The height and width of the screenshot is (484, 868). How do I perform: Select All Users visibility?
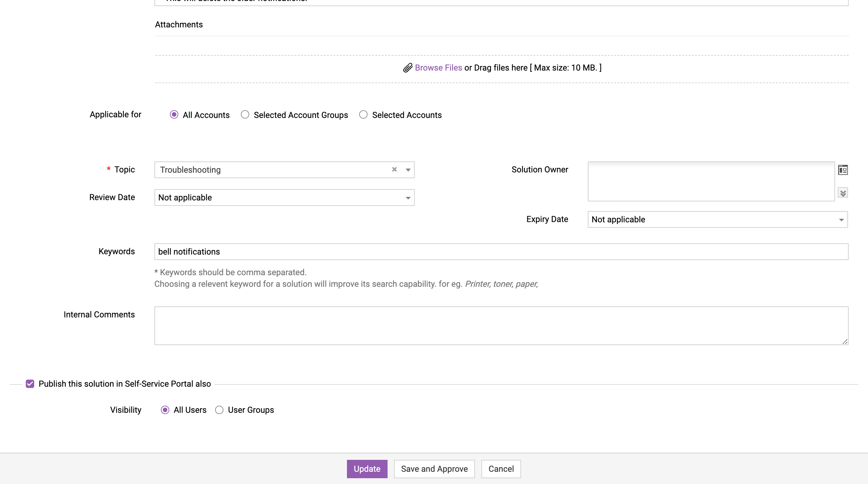click(x=165, y=410)
